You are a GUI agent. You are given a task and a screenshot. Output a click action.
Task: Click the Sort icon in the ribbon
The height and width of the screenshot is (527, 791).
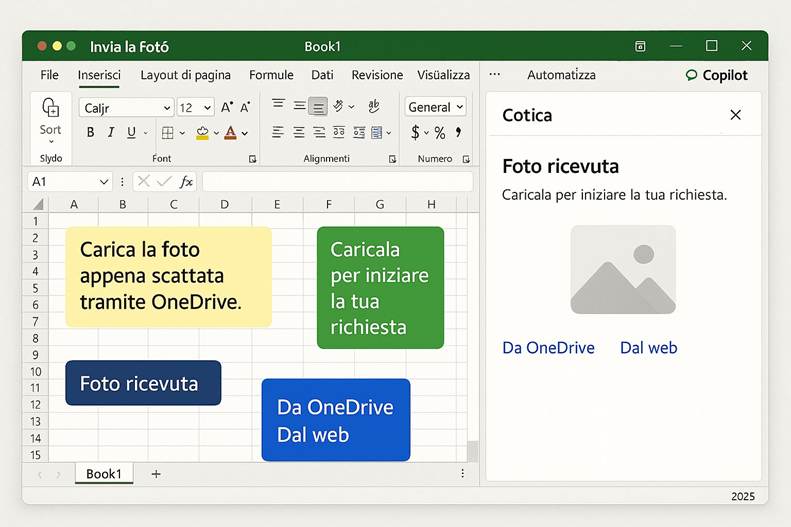(50, 107)
